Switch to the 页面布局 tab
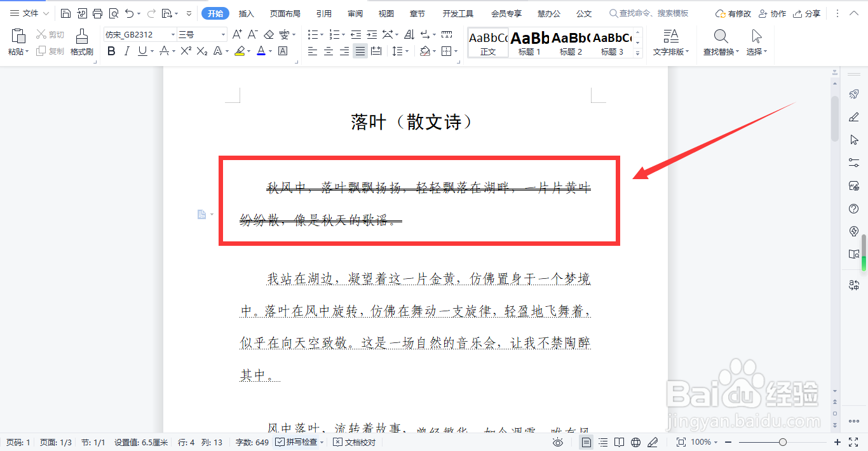This screenshot has width=868, height=451. 285,13
